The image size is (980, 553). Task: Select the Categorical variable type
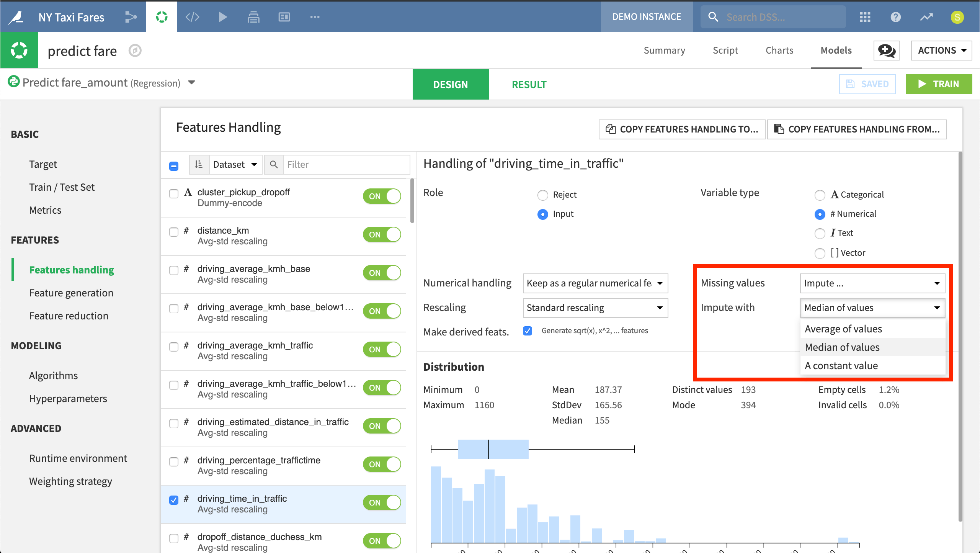pos(820,195)
